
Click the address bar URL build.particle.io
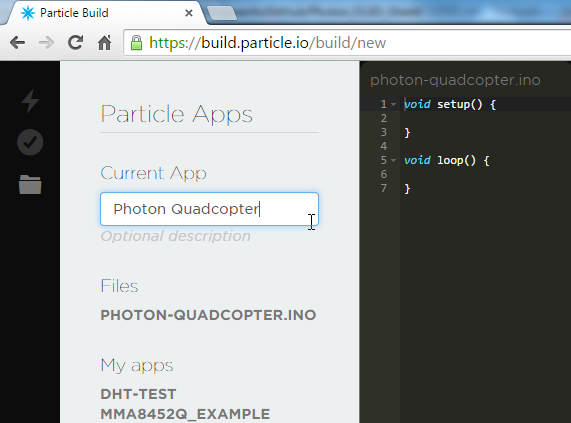click(x=268, y=43)
